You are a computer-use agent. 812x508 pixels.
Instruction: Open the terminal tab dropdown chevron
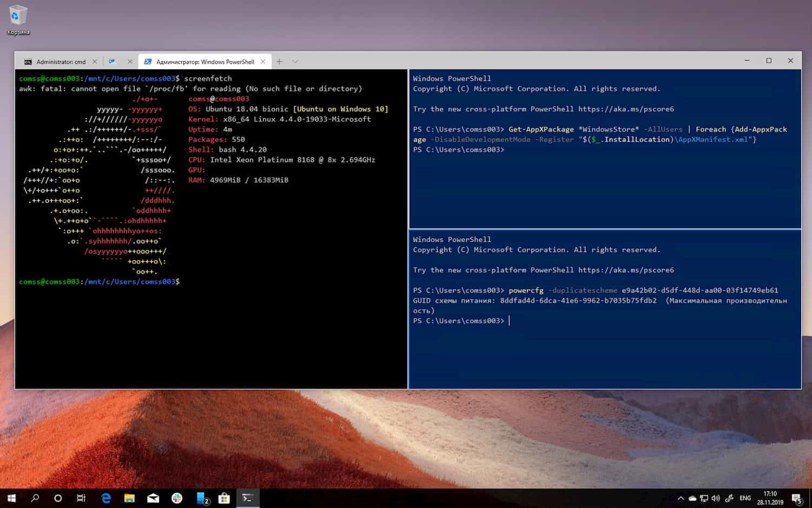click(x=295, y=61)
